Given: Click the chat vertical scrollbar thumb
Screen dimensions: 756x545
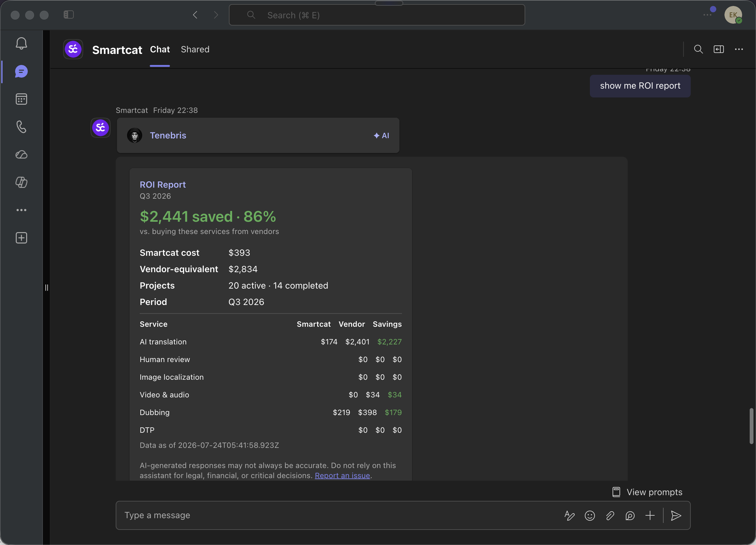Looking at the screenshot, I should click(x=751, y=426).
